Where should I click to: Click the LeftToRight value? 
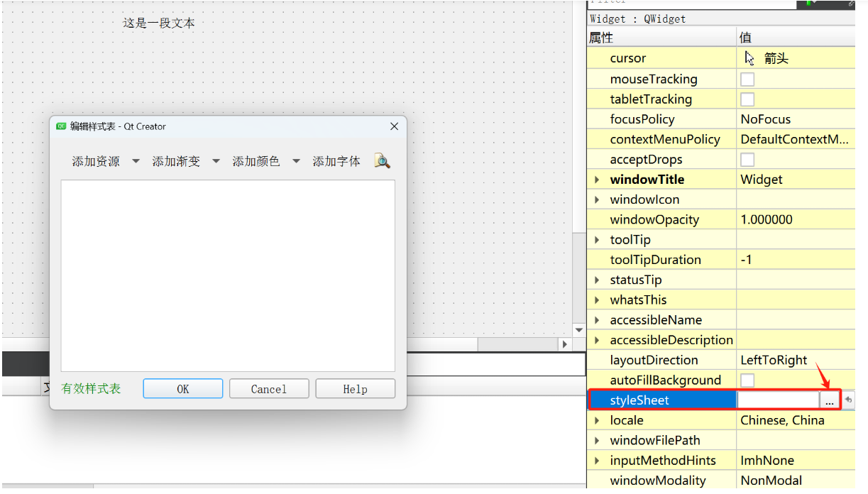pos(774,360)
